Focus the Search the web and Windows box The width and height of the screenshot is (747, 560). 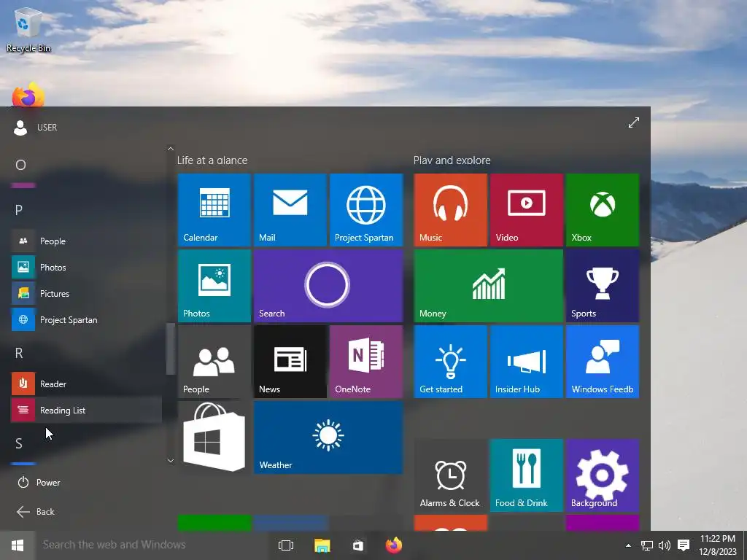152,545
